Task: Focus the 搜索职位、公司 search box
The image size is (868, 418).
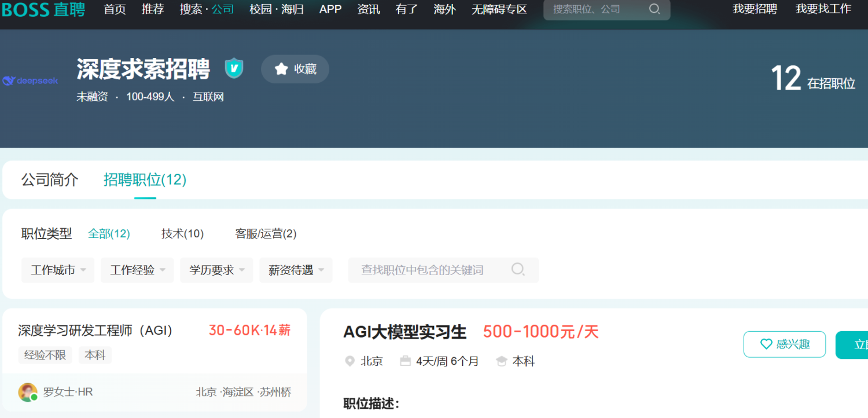Action: point(607,9)
